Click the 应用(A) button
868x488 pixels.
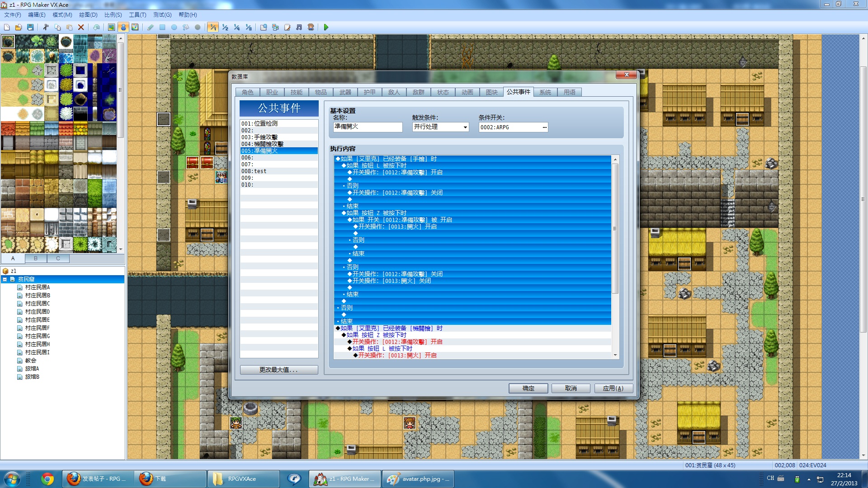(613, 388)
